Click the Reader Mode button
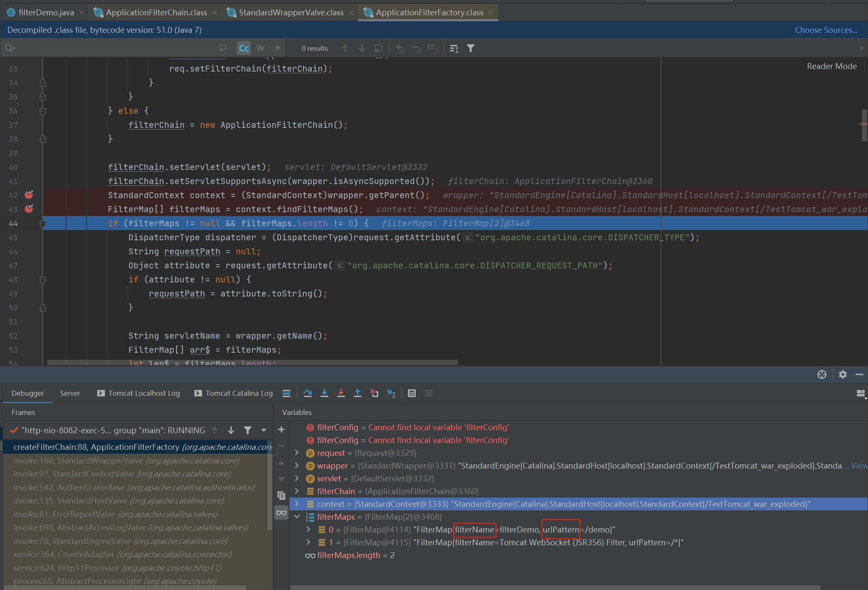Image resolution: width=868 pixels, height=590 pixels. (x=831, y=66)
